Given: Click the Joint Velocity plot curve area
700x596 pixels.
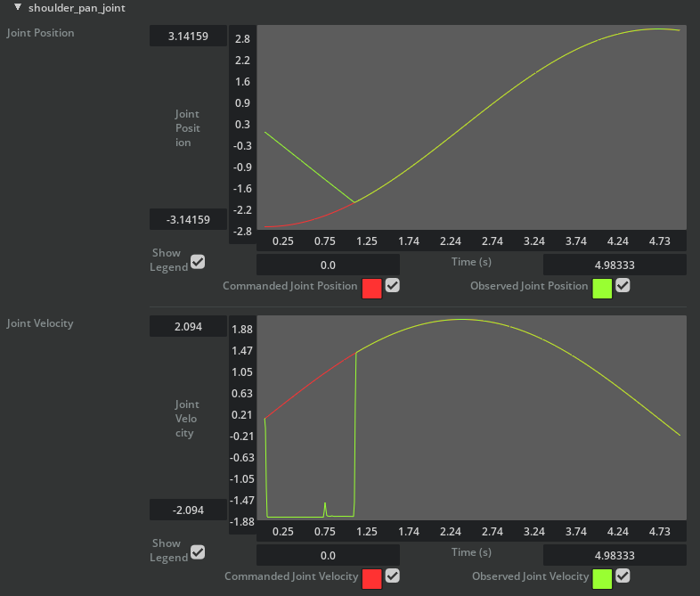Looking at the screenshot, I should tap(471, 418).
